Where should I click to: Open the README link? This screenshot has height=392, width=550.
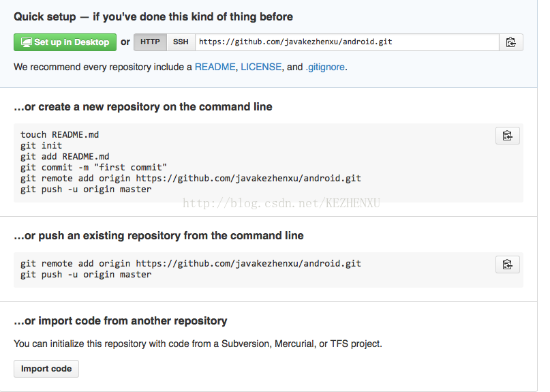215,67
